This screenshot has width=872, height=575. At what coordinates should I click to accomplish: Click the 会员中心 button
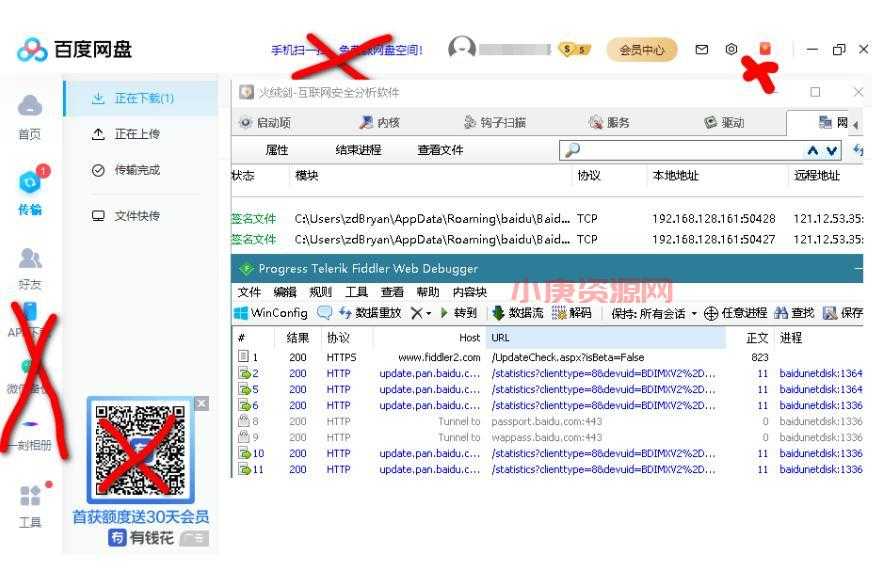coord(641,49)
